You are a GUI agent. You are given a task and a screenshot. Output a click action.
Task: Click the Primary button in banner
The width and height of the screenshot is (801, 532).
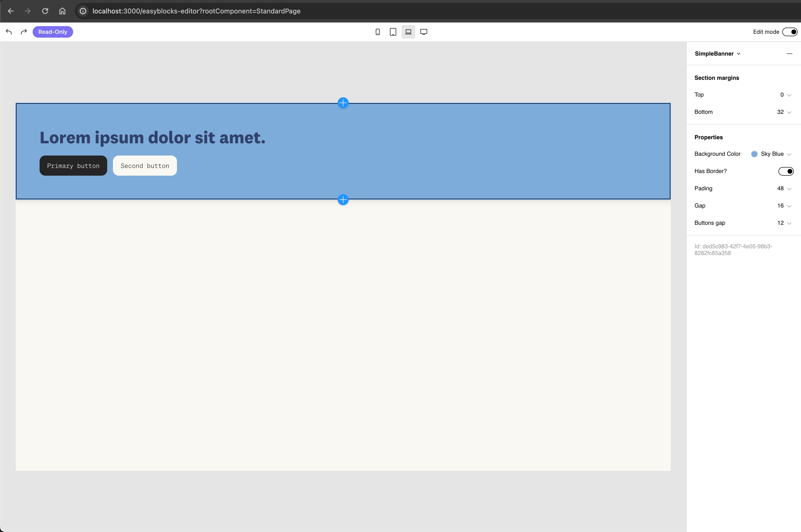point(73,166)
